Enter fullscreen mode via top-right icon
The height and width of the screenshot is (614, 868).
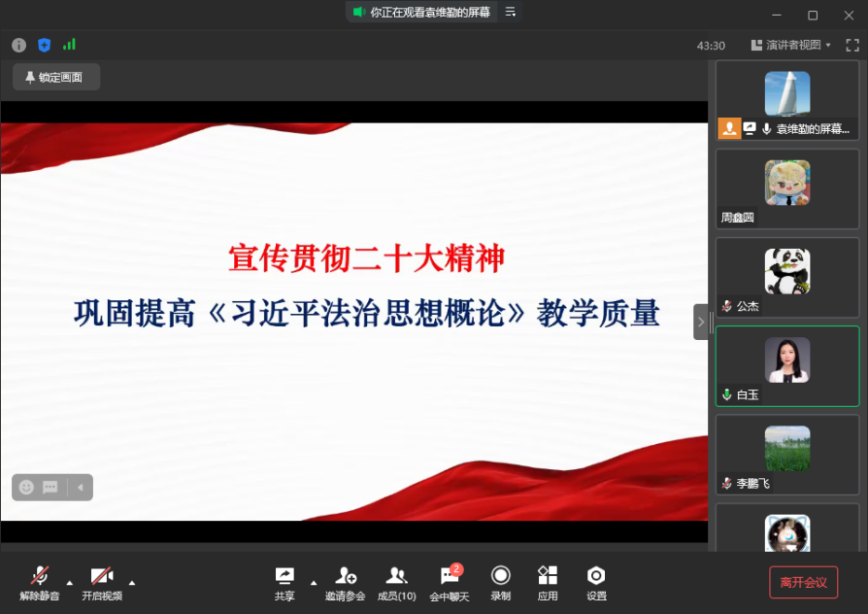click(x=852, y=46)
